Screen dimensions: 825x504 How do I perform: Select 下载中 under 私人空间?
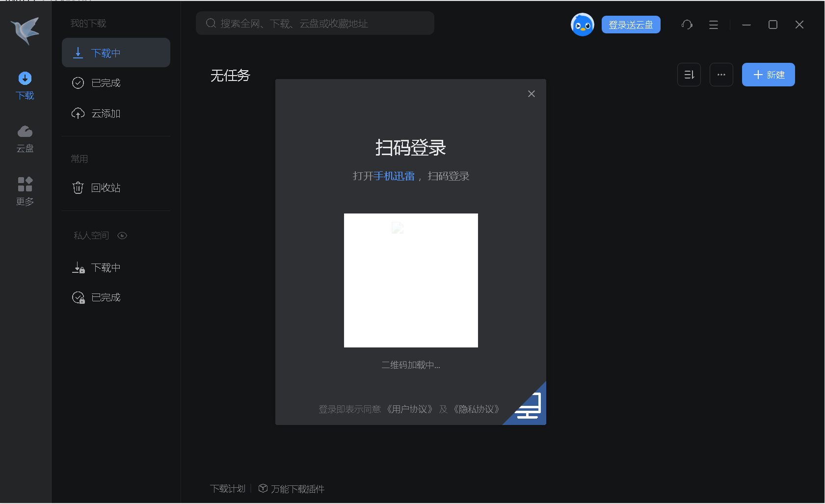pyautogui.click(x=106, y=267)
